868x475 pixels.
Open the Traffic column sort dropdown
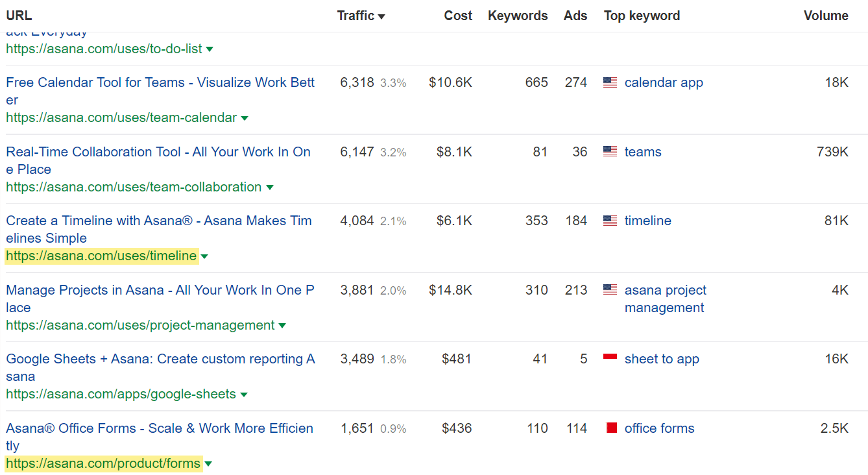tap(381, 15)
